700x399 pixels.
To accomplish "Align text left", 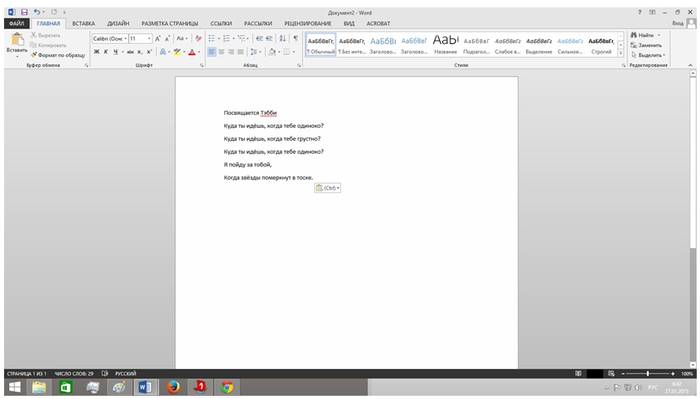I will (x=212, y=52).
